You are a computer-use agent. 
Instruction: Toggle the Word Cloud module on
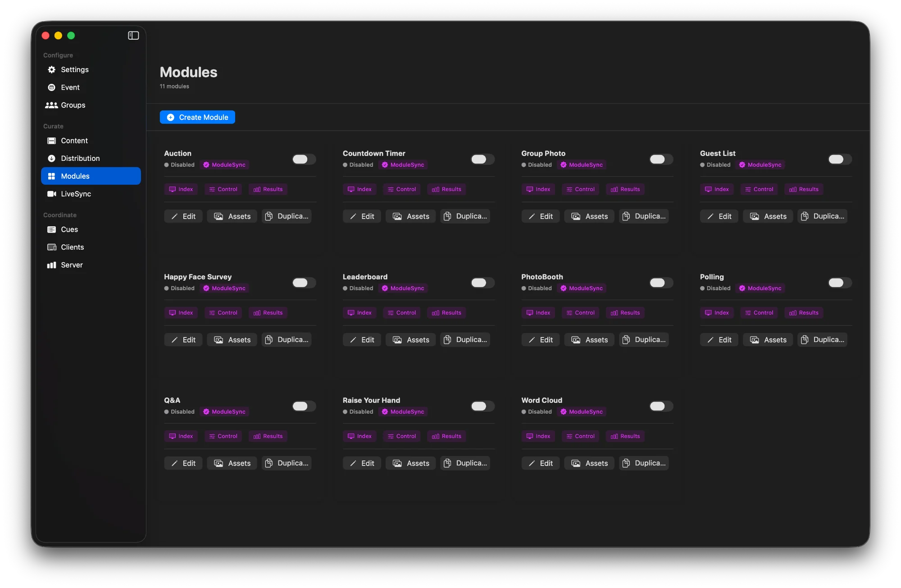point(661,406)
